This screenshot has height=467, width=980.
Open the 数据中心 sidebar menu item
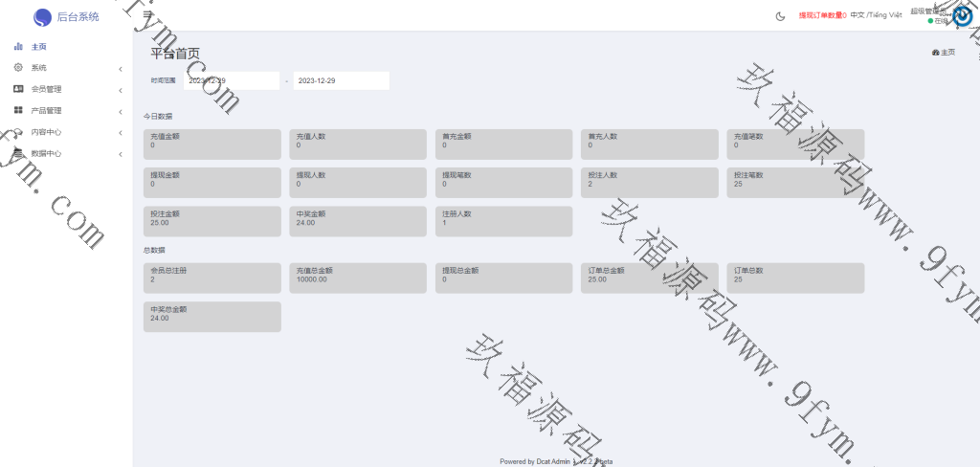(46, 153)
